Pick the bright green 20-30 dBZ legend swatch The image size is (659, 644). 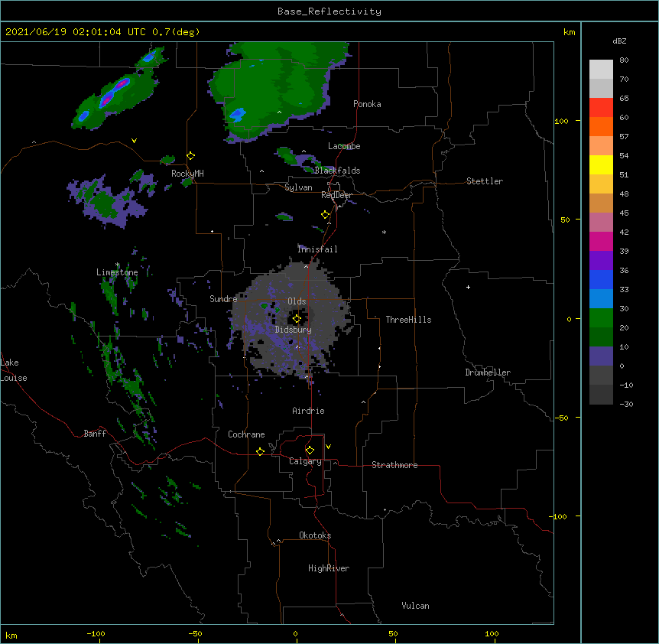601,318
